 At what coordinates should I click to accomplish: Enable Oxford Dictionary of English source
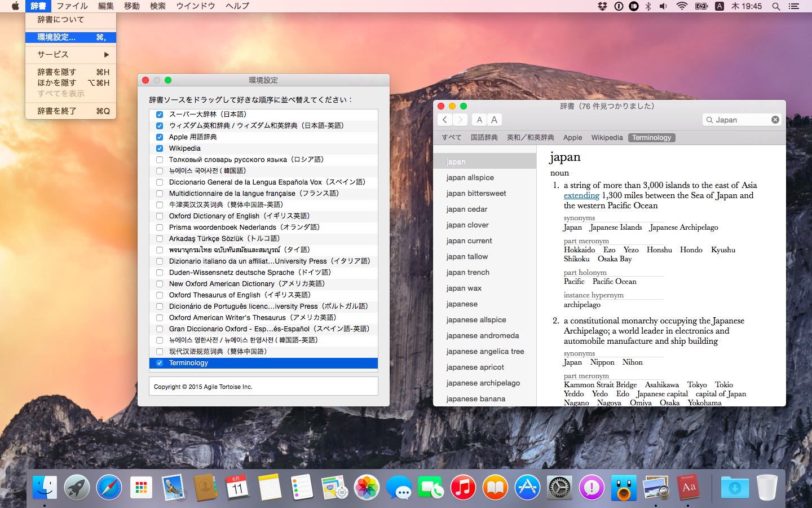click(160, 216)
